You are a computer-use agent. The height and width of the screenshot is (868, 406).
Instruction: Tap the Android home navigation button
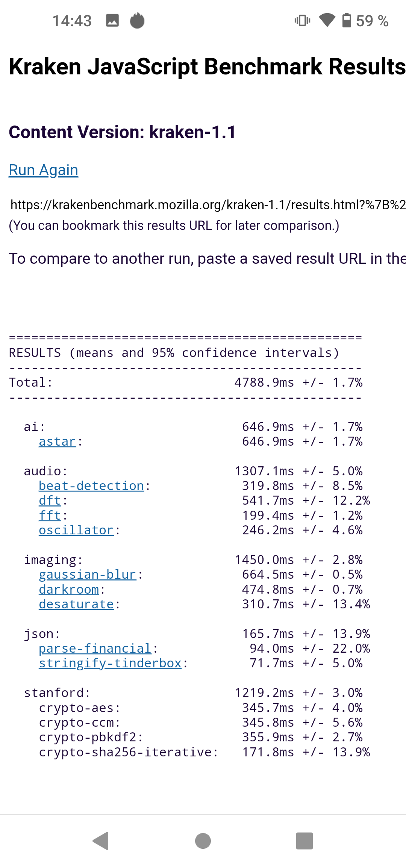pyautogui.click(x=203, y=841)
